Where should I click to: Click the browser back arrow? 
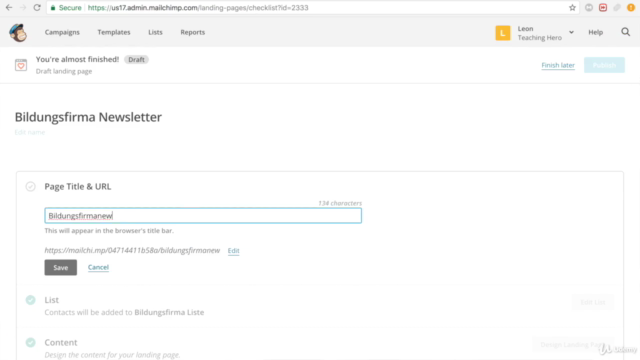9,7
